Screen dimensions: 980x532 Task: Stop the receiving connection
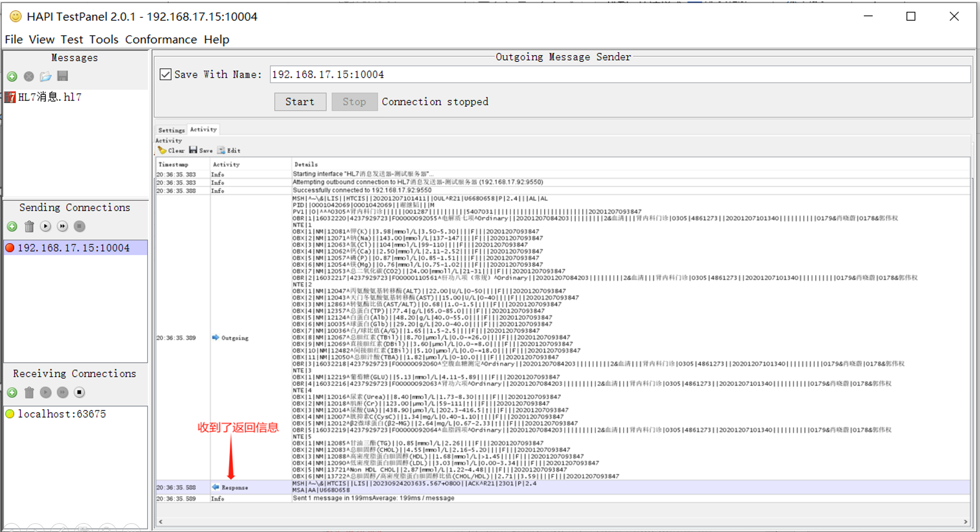click(x=79, y=392)
